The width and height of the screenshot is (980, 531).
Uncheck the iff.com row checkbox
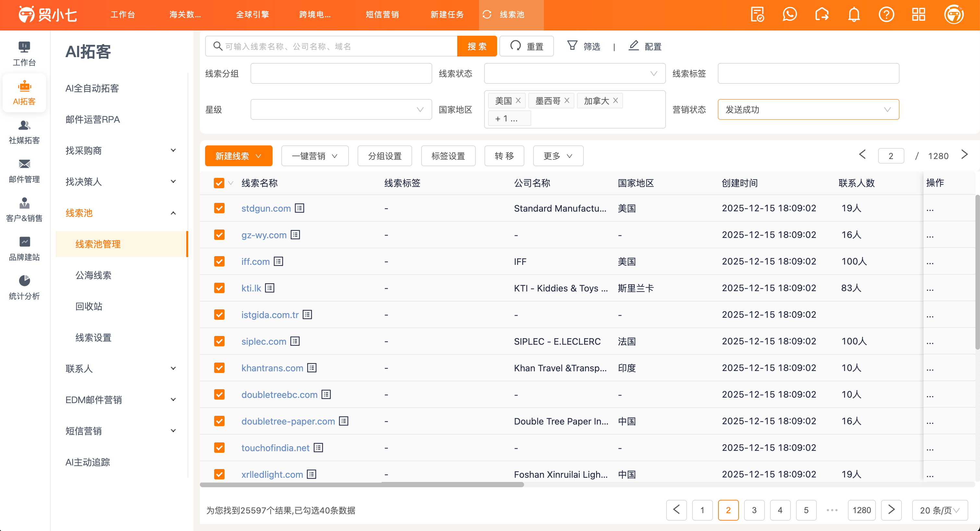[x=219, y=262]
